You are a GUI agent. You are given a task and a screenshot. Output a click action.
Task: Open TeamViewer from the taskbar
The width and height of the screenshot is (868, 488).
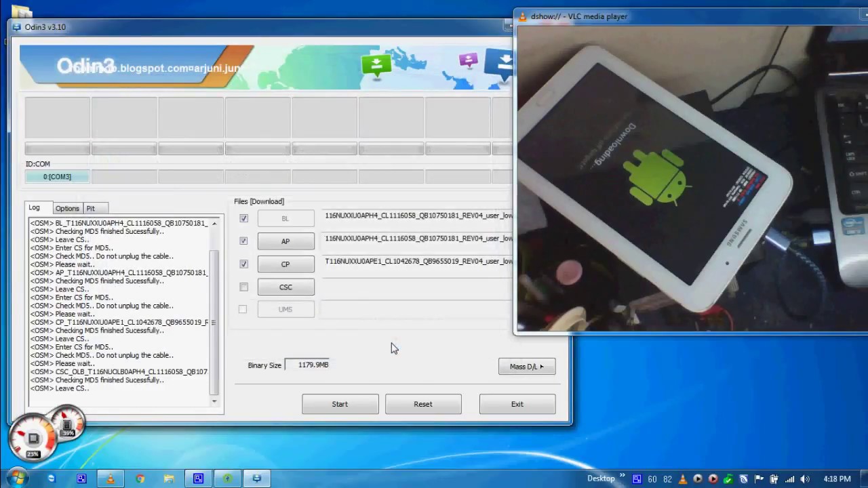point(51,479)
